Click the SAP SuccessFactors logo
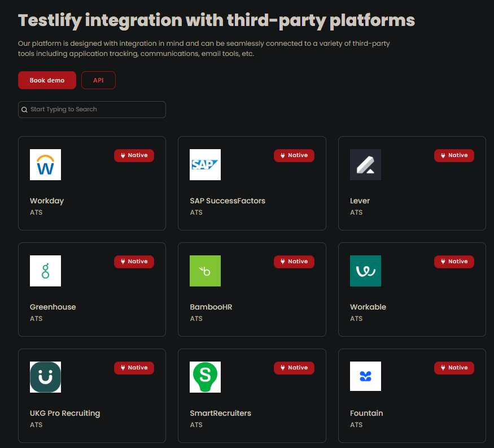The width and height of the screenshot is (494, 448). 205,164
